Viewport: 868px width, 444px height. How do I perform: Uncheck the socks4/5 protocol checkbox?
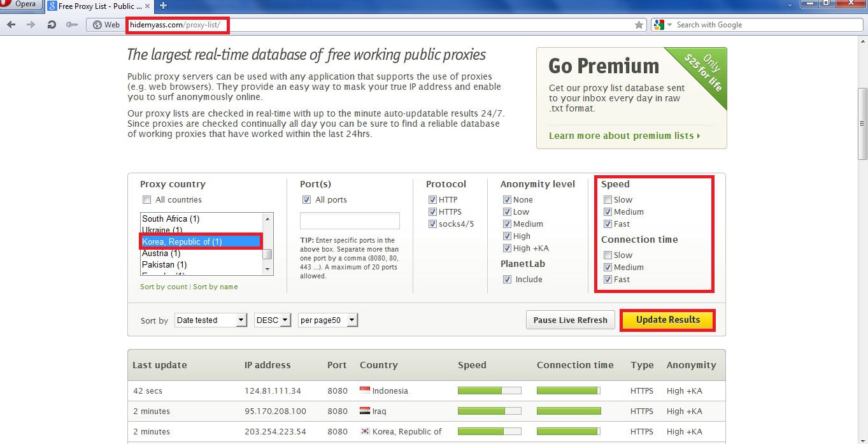click(x=433, y=224)
